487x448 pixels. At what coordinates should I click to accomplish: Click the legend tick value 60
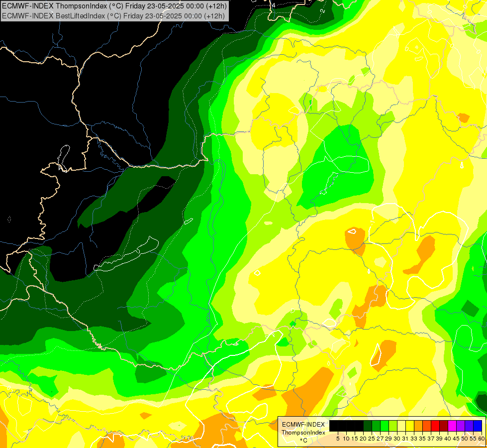point(482,439)
